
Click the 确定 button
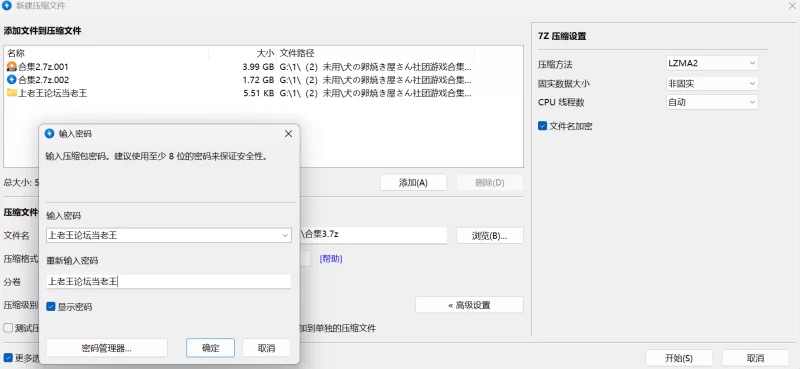coord(211,348)
